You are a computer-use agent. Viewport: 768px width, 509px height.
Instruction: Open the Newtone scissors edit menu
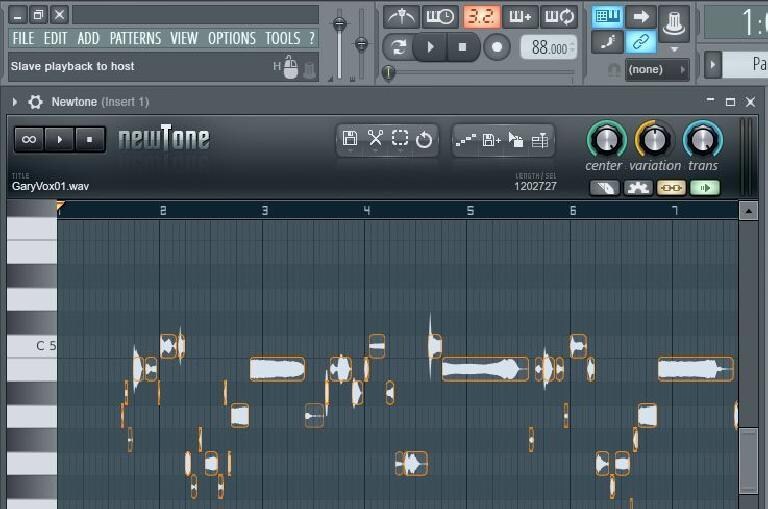click(375, 139)
